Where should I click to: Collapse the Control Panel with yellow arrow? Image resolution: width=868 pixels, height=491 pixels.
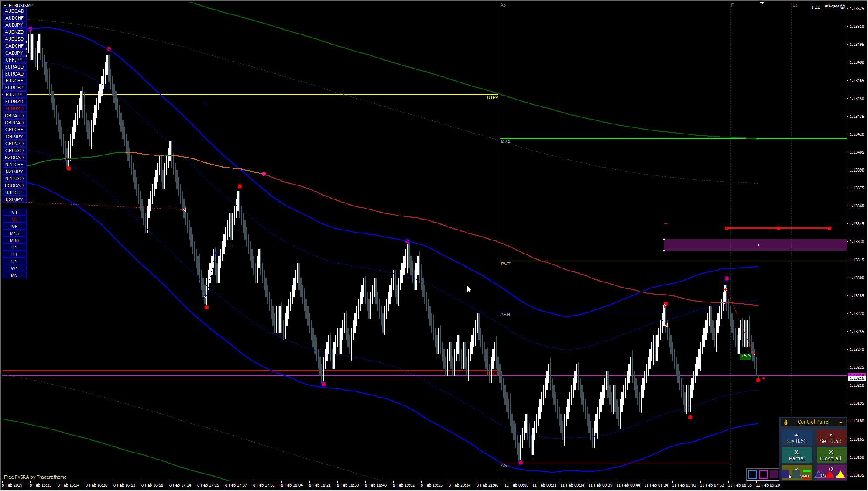tap(841, 422)
